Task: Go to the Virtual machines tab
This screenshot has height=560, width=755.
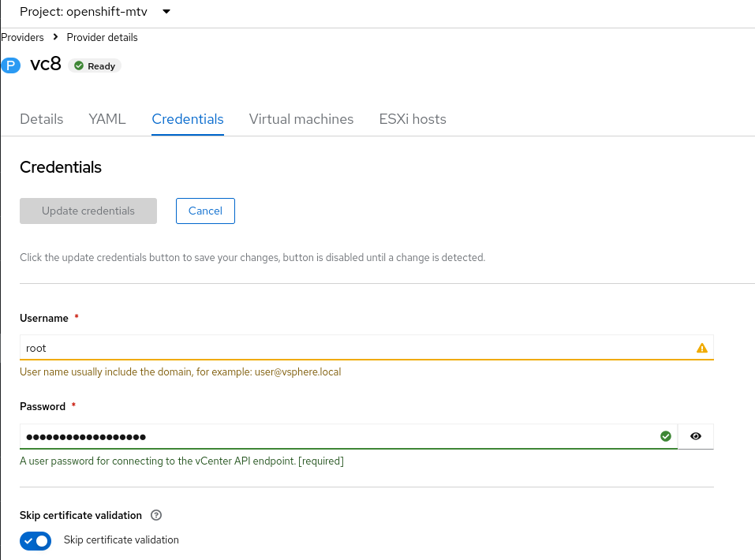Action: click(x=301, y=119)
